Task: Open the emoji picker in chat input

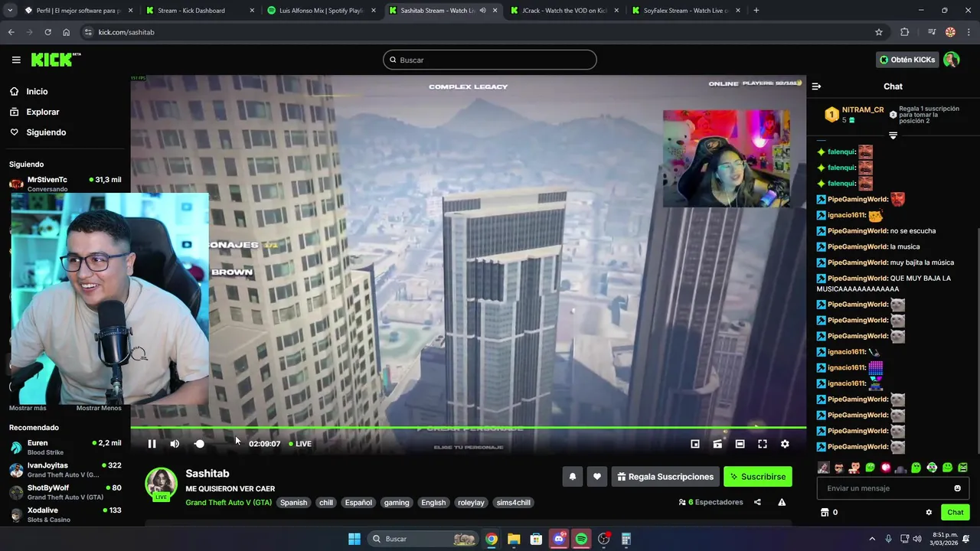Action: (x=957, y=488)
